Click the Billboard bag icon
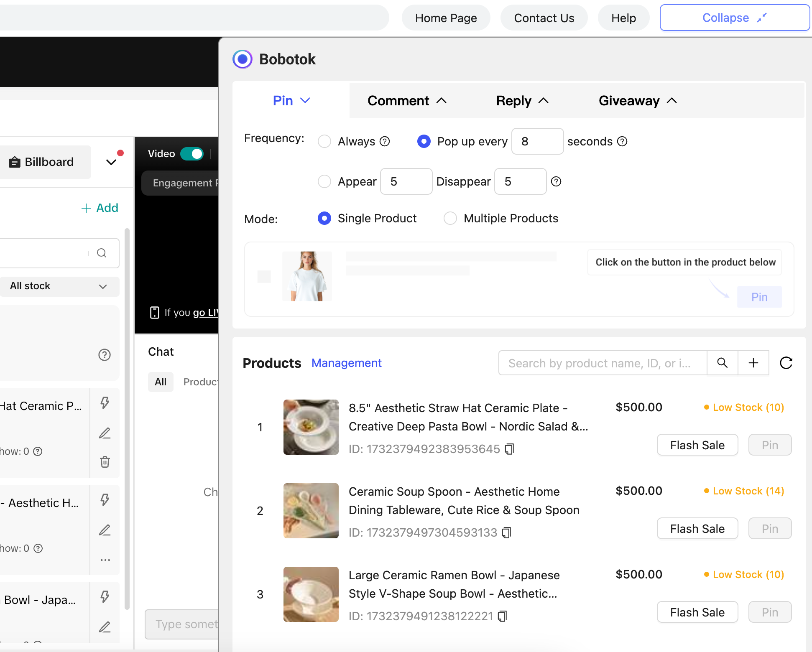The image size is (812, 652). pos(15,162)
